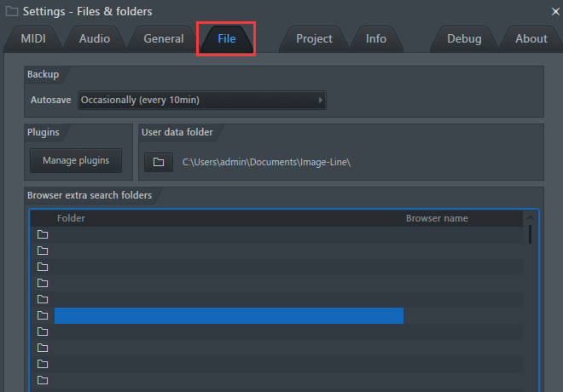
Task: Close the Settings window
Action: (555, 11)
